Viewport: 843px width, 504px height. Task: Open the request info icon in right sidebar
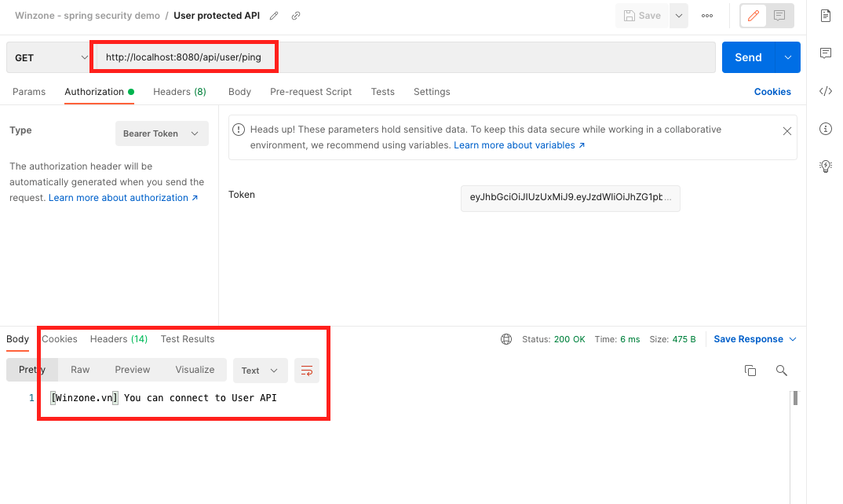coord(826,129)
